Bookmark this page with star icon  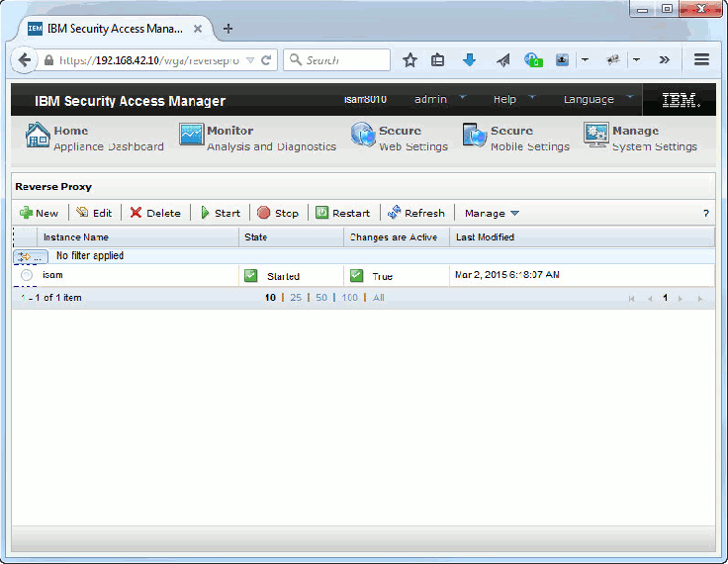click(409, 59)
